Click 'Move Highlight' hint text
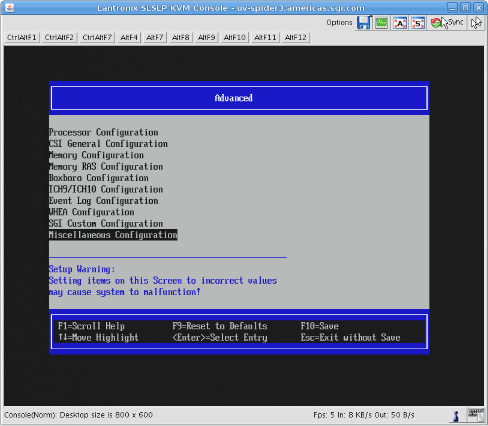The image size is (488, 426). (x=105, y=337)
